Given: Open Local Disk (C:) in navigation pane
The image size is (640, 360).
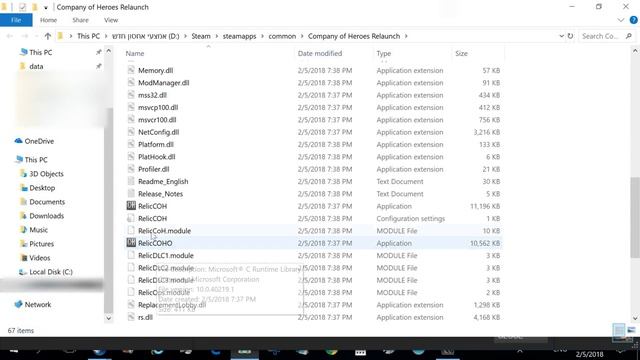Looking at the screenshot, I should 51,272.
